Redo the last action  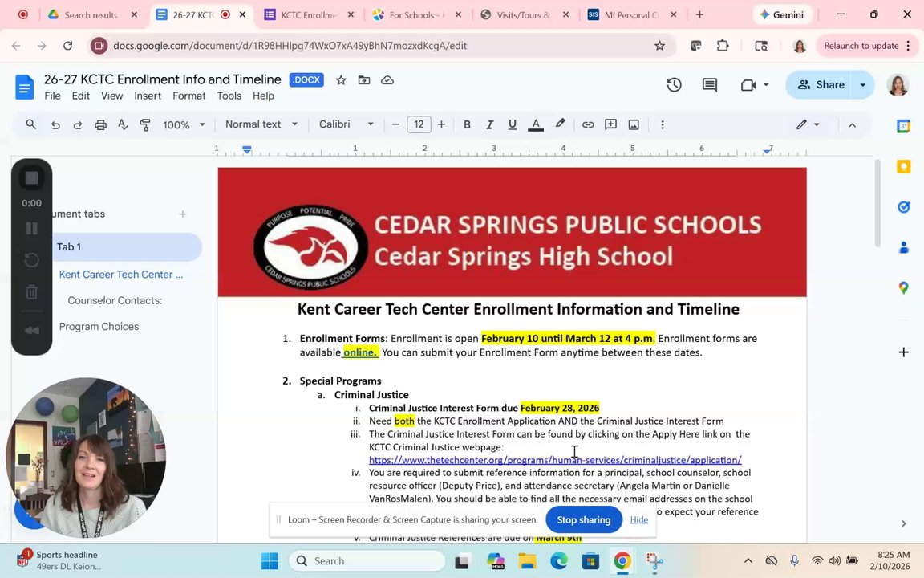78,124
